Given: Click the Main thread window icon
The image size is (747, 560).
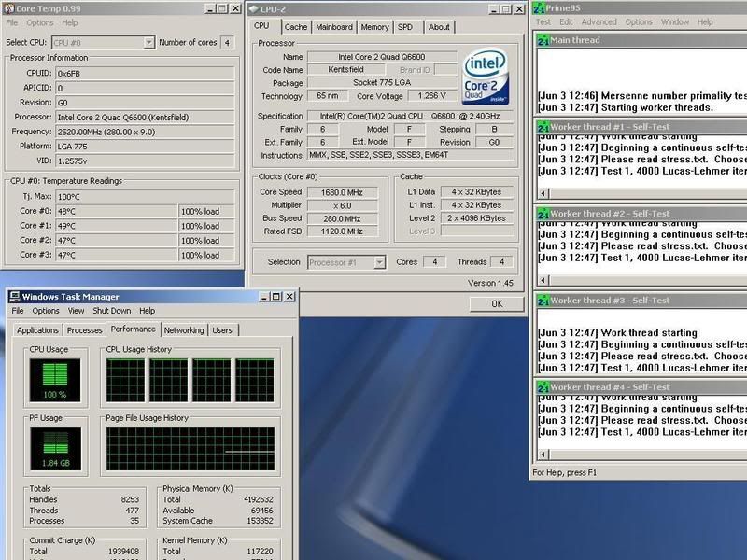Looking at the screenshot, I should (543, 40).
